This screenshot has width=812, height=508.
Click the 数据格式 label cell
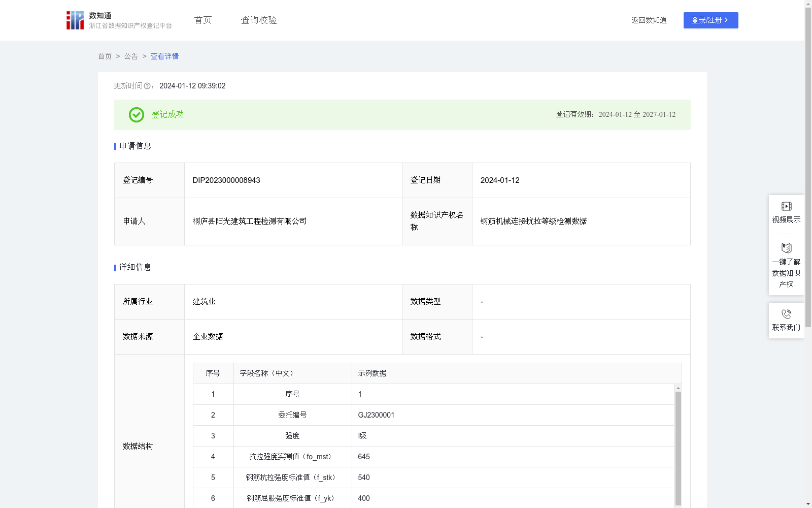coord(437,337)
